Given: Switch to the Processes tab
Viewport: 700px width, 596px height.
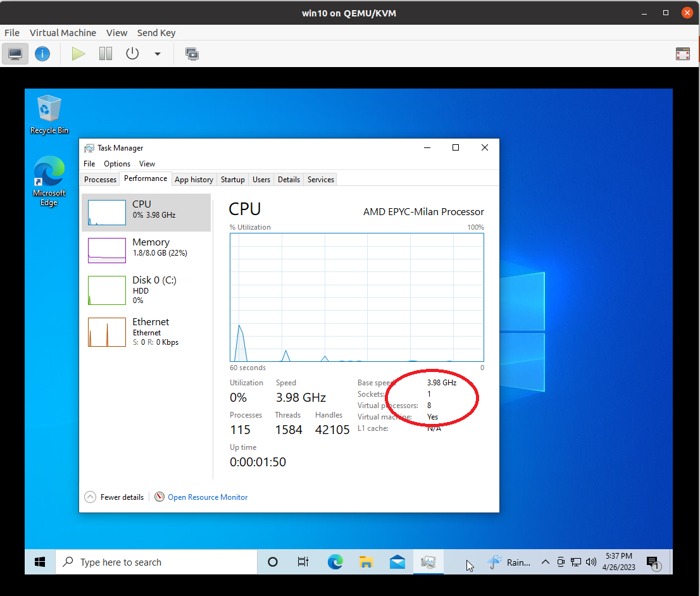Looking at the screenshot, I should tap(100, 180).
